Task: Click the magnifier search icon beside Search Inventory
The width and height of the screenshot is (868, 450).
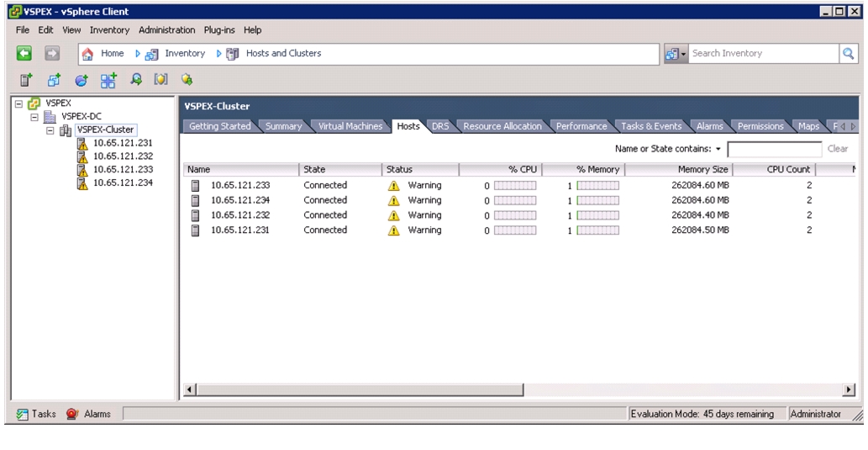Action: pyautogui.click(x=848, y=54)
